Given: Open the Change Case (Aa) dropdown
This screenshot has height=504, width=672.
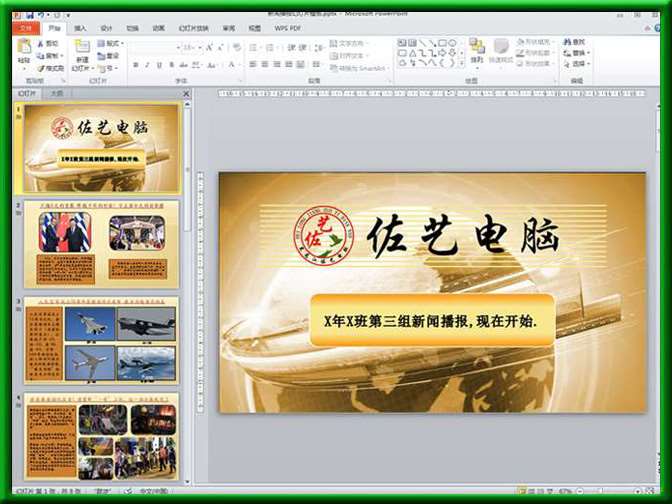Looking at the screenshot, I should [x=212, y=65].
